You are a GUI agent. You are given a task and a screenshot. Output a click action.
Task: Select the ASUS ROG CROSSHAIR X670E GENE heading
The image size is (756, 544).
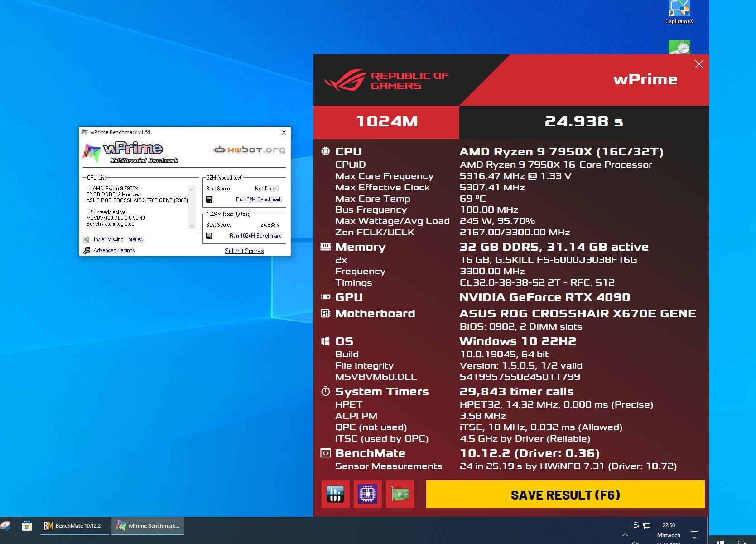point(578,314)
